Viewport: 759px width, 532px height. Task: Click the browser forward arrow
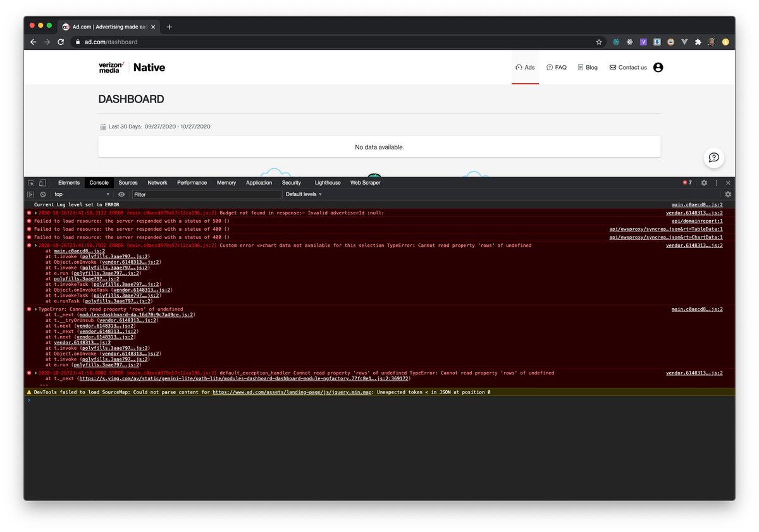click(x=47, y=42)
